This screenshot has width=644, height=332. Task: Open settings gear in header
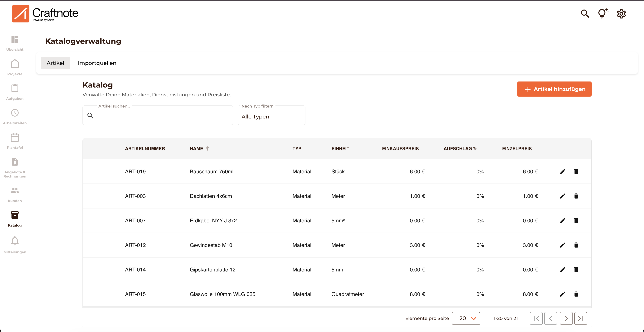point(621,14)
